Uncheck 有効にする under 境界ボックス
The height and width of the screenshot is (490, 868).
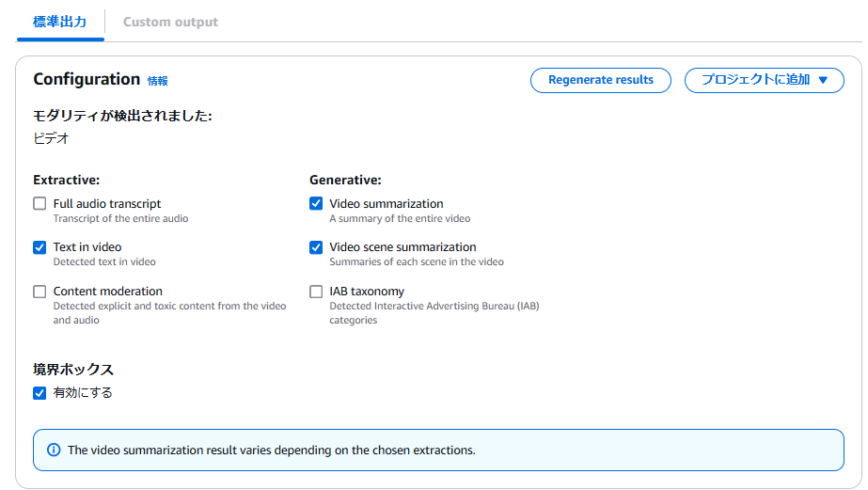point(39,393)
